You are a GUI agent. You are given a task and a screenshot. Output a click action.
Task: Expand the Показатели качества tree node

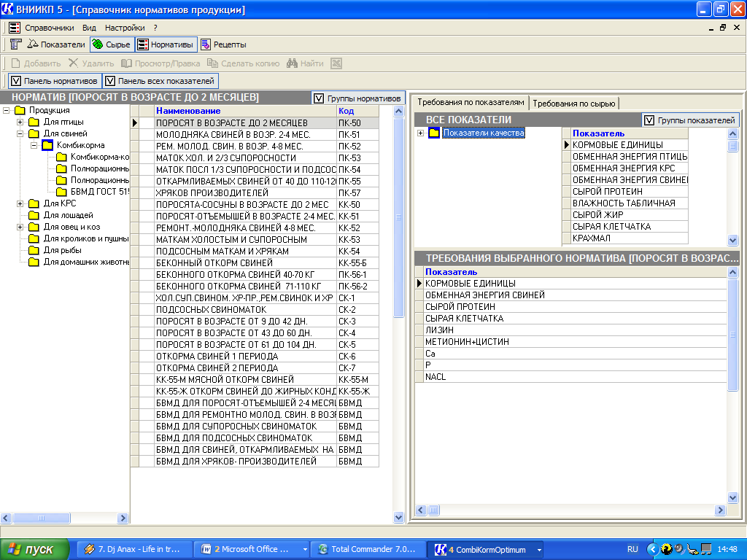(x=421, y=133)
